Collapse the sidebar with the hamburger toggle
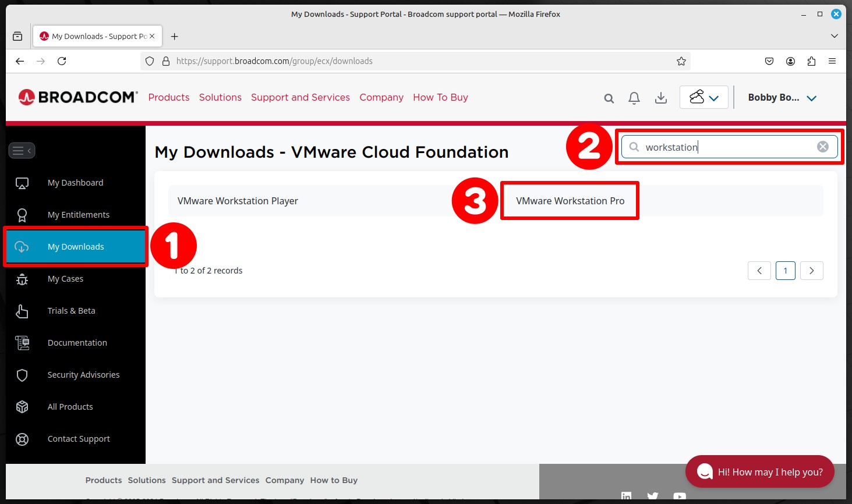This screenshot has height=504, width=852. click(x=22, y=151)
